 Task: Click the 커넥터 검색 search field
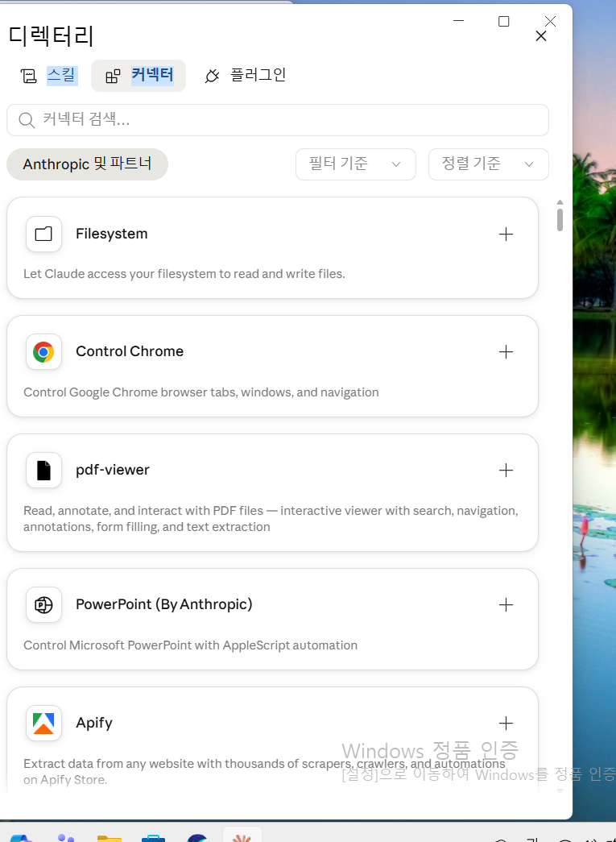coord(278,120)
